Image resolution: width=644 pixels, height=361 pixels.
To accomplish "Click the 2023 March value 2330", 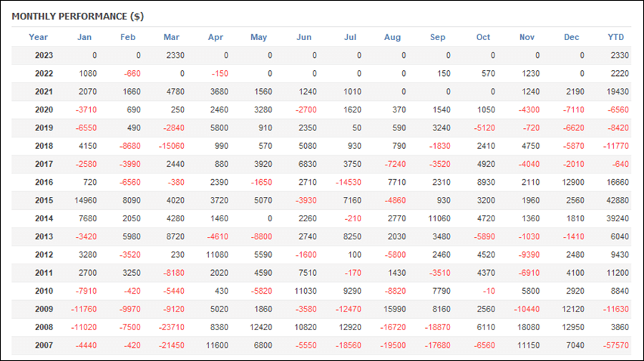I will tap(175, 55).
